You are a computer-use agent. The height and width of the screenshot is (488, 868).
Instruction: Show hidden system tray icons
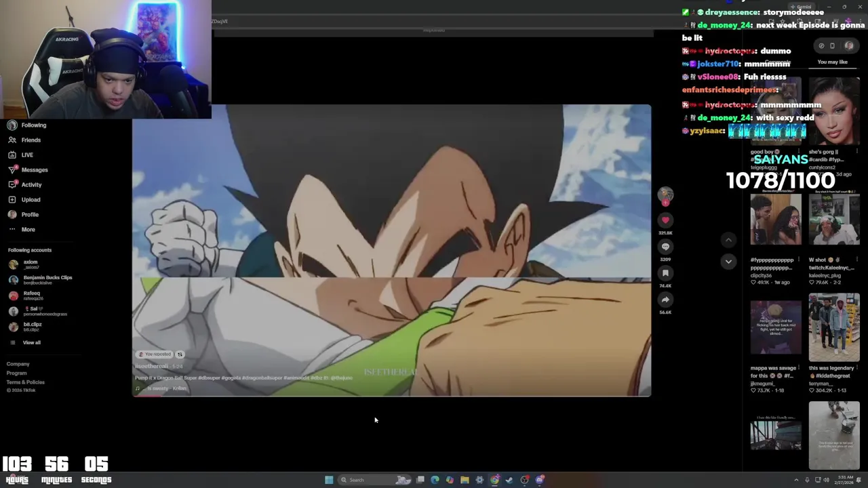pyautogui.click(x=796, y=480)
